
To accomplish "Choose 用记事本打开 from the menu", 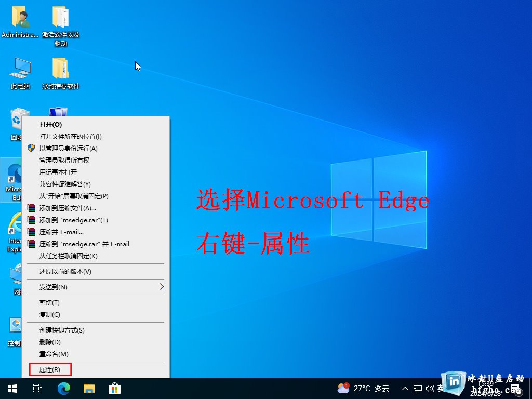I will (x=96, y=172).
